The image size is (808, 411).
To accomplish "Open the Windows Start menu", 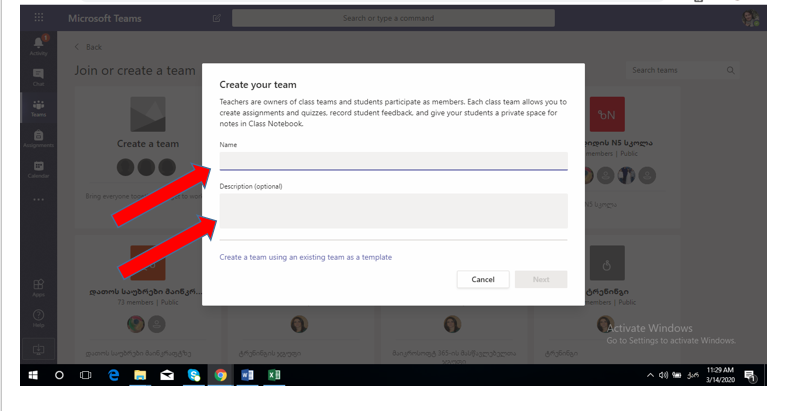I will [x=33, y=375].
